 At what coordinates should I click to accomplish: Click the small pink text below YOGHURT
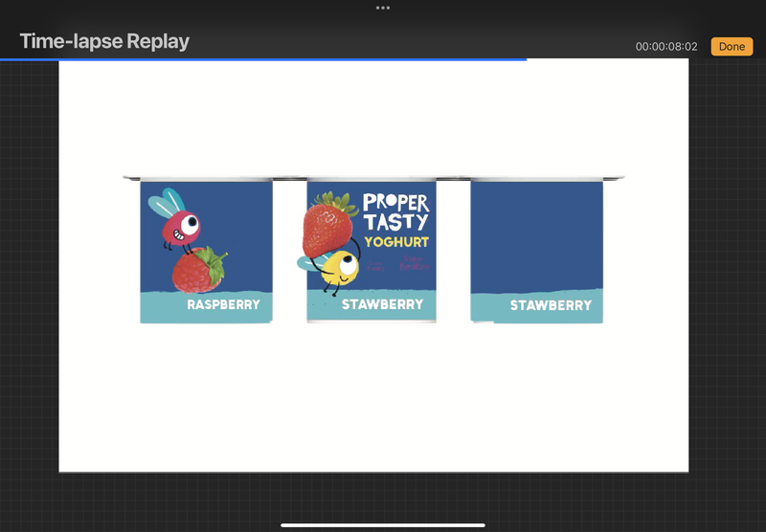pos(414,261)
